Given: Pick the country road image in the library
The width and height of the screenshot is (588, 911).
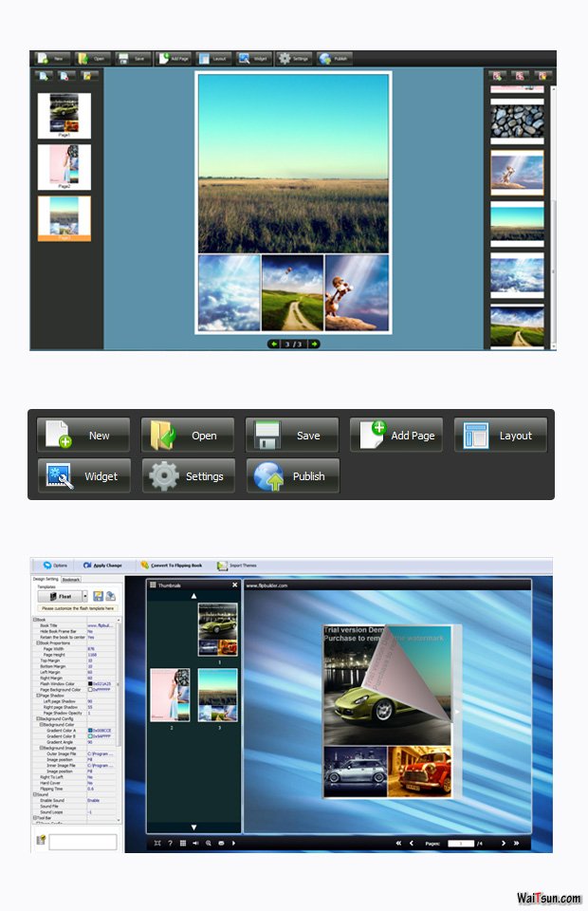Looking at the screenshot, I should click(x=517, y=327).
